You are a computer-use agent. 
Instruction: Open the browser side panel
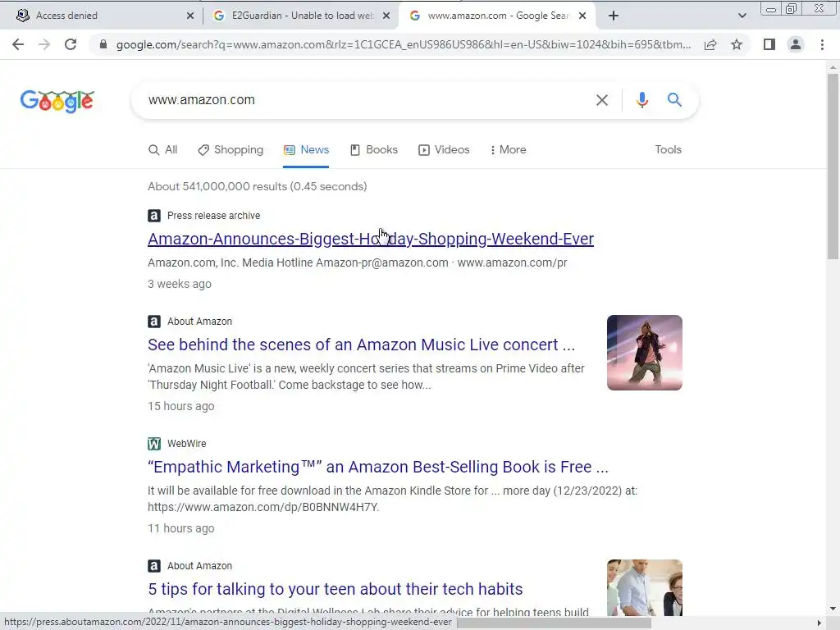tap(769, 44)
